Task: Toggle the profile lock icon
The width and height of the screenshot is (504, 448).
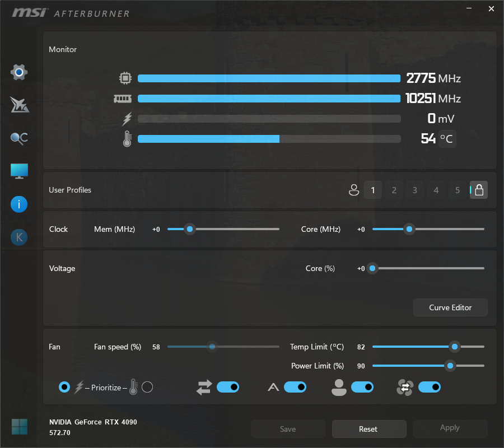Action: point(479,190)
